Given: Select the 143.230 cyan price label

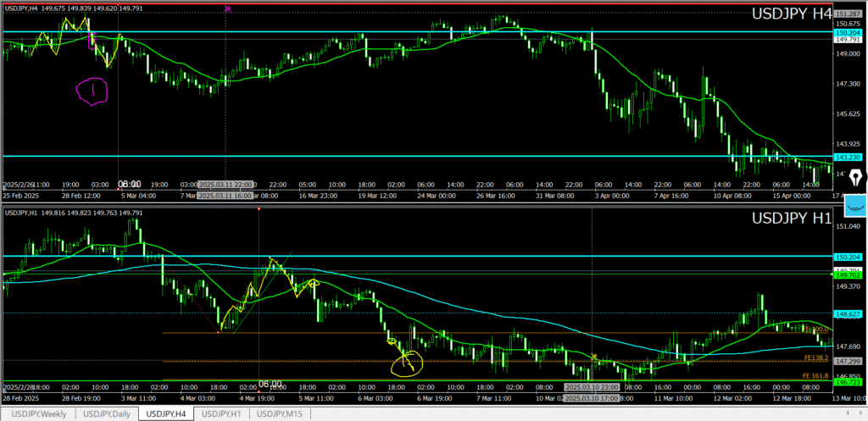Looking at the screenshot, I should click(849, 158).
